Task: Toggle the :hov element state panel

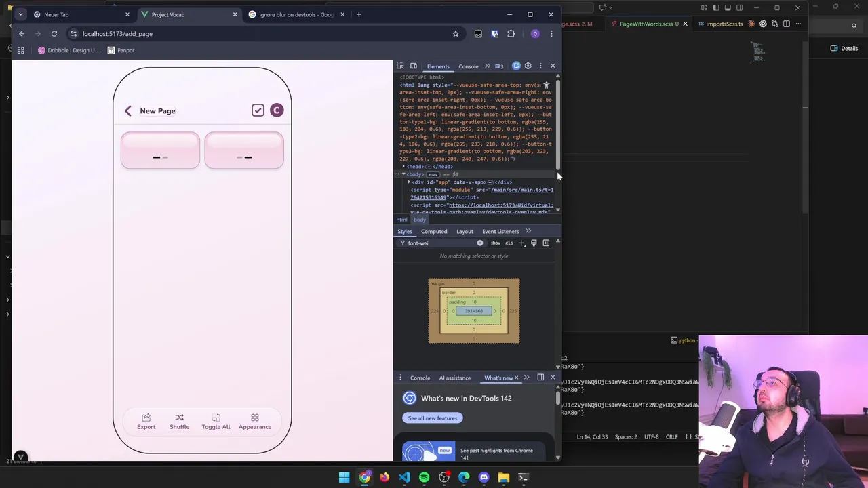Action: pos(496,243)
